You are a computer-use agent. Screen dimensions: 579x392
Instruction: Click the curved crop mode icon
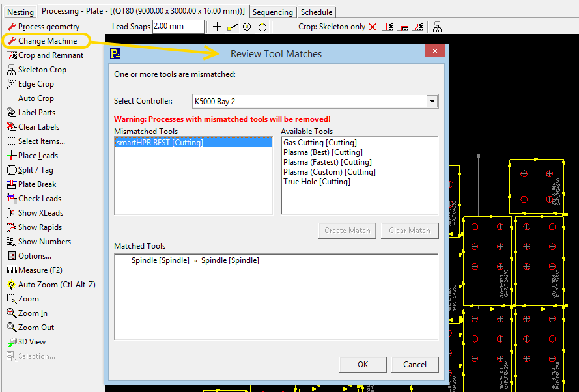tap(417, 27)
